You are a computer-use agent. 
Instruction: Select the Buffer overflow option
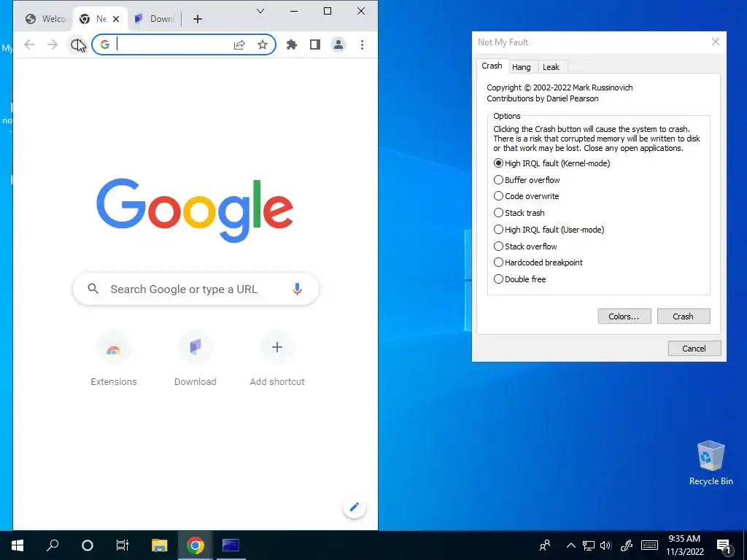tap(527, 180)
